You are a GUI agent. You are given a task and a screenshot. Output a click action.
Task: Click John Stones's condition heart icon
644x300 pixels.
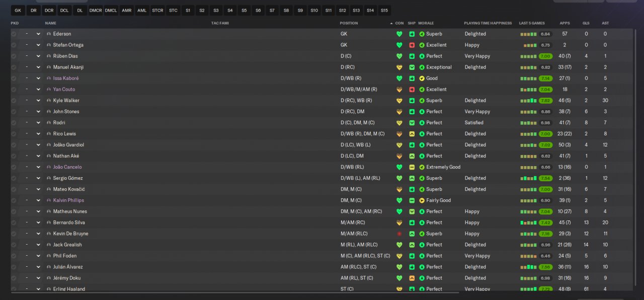(399, 112)
